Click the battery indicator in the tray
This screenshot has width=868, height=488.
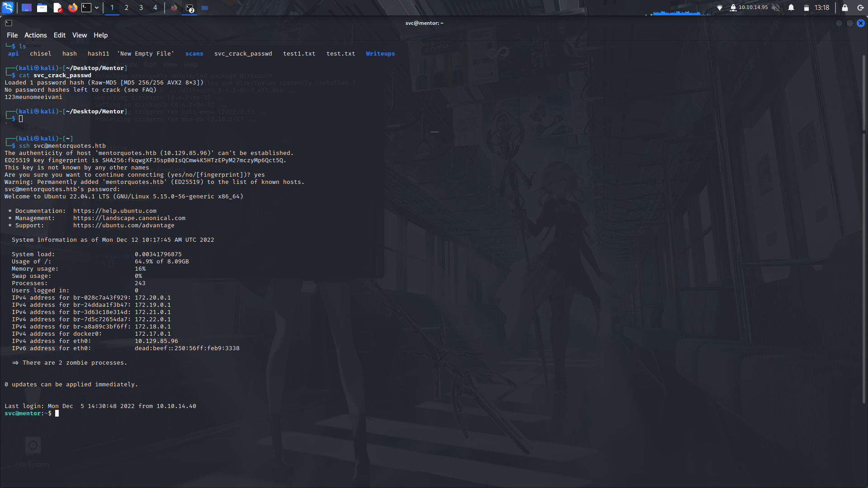[807, 8]
